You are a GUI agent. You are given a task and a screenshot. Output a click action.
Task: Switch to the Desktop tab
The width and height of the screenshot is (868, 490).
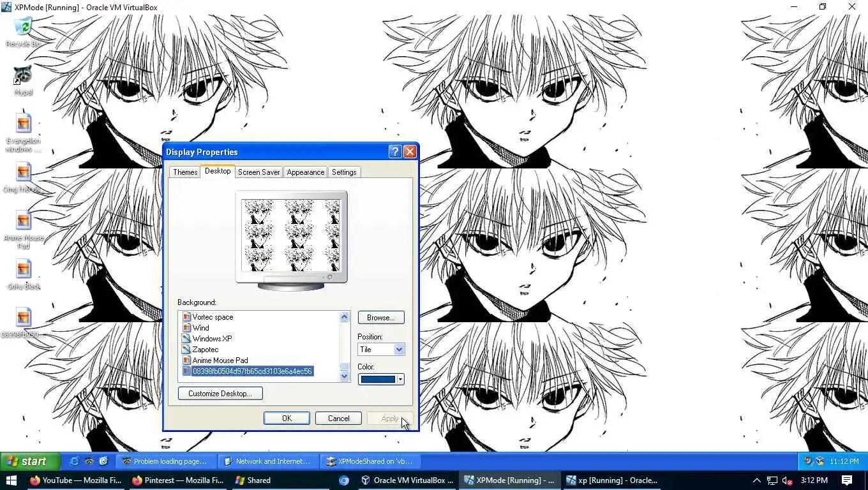[x=218, y=171]
